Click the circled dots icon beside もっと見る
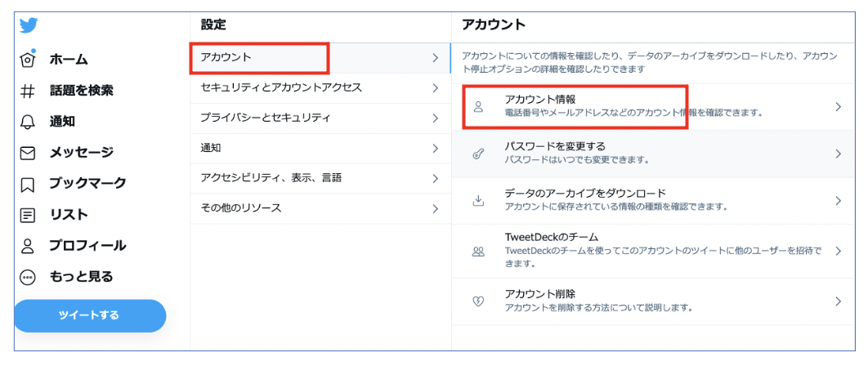 click(x=28, y=276)
